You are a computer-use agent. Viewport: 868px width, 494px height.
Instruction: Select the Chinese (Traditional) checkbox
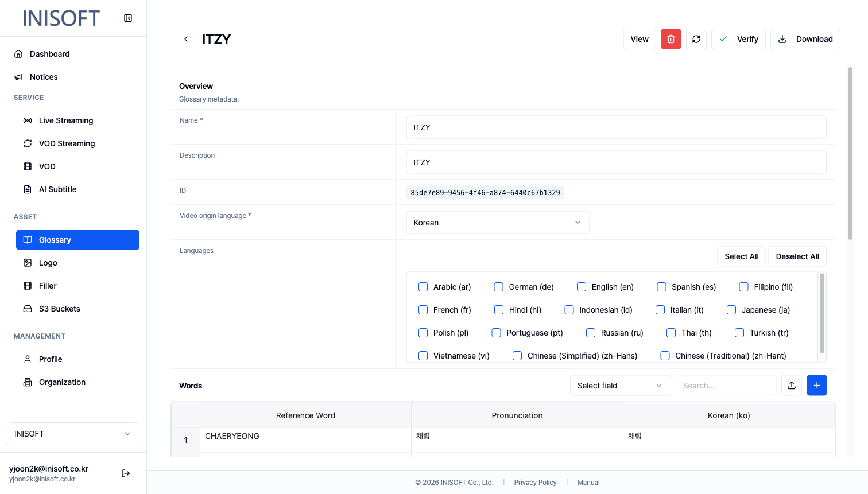pos(665,356)
